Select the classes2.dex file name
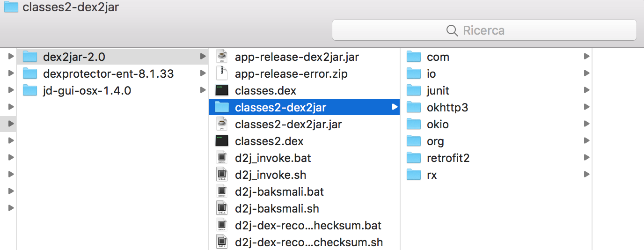Viewport: 644px width, 250px height. click(269, 141)
